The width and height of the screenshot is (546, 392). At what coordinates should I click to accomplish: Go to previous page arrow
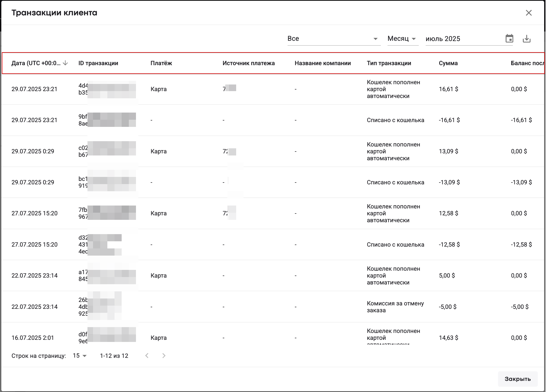point(147,356)
